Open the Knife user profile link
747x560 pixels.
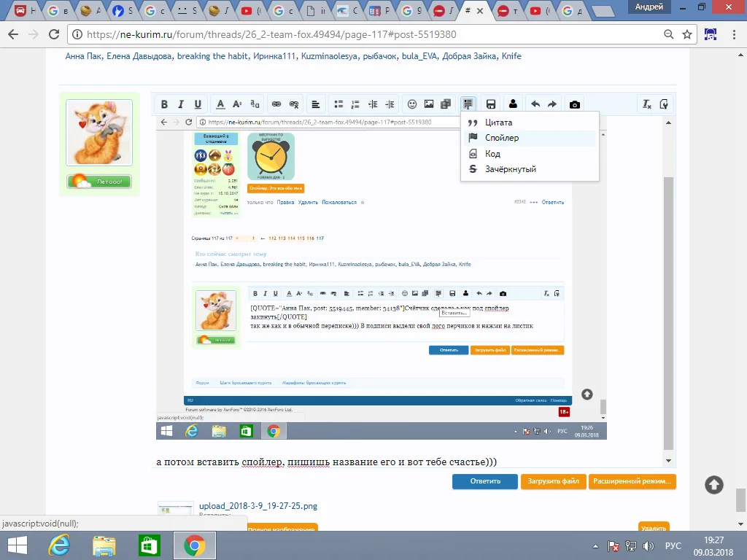coord(511,56)
